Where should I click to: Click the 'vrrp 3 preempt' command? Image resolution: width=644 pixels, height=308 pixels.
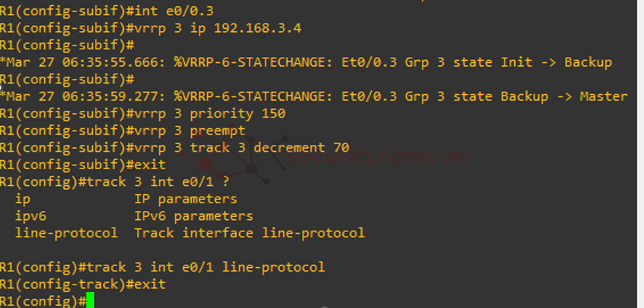point(190,130)
